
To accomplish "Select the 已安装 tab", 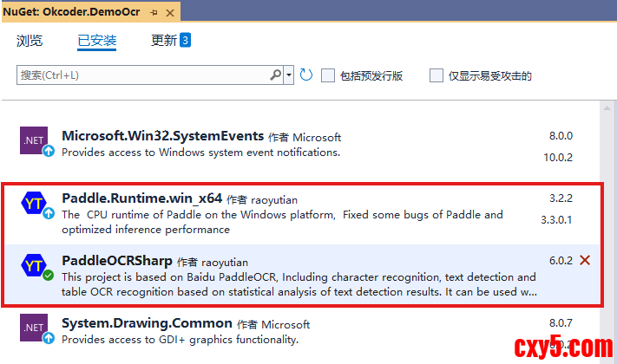I will 97,41.
